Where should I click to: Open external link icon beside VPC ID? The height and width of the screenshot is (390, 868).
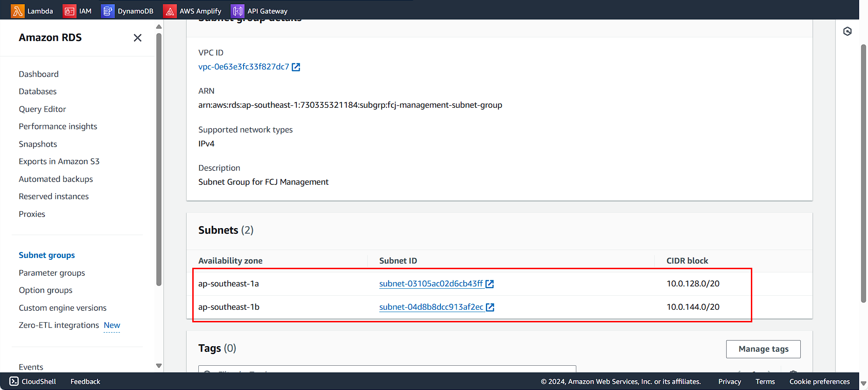(x=296, y=67)
